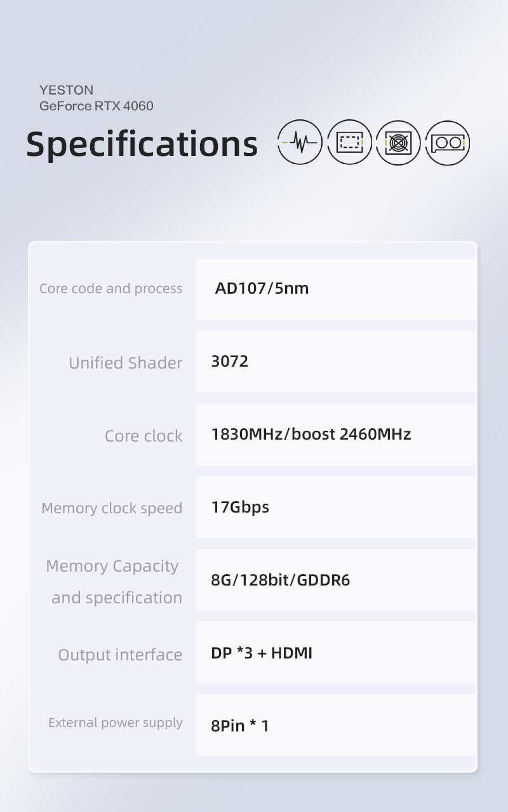Screen dimensions: 508x812
Task: Click the dual-fan graphics card icon
Action: pyautogui.click(x=448, y=142)
